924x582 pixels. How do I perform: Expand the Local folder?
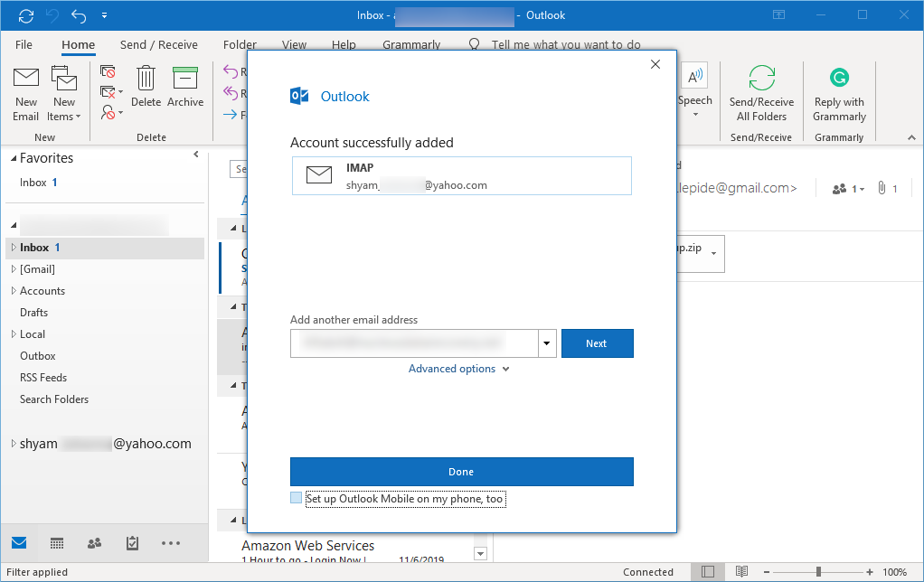point(14,334)
